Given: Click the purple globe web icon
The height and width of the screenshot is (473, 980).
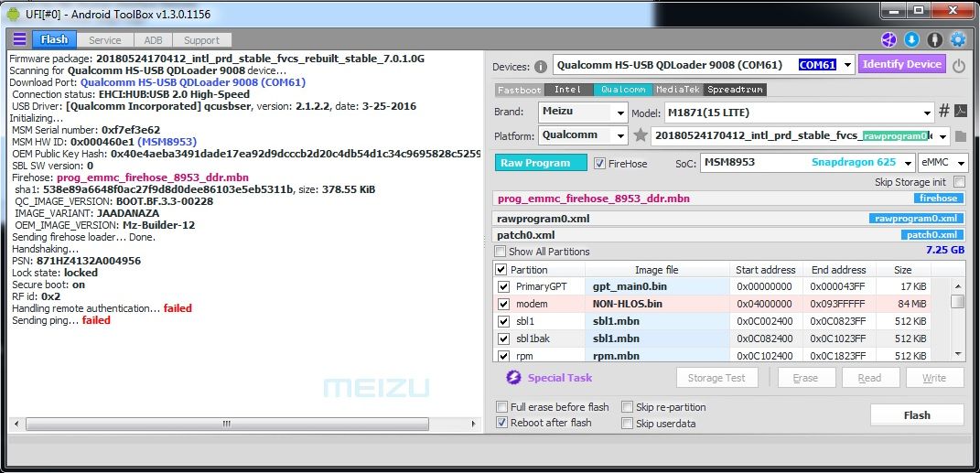Looking at the screenshot, I should (888, 40).
